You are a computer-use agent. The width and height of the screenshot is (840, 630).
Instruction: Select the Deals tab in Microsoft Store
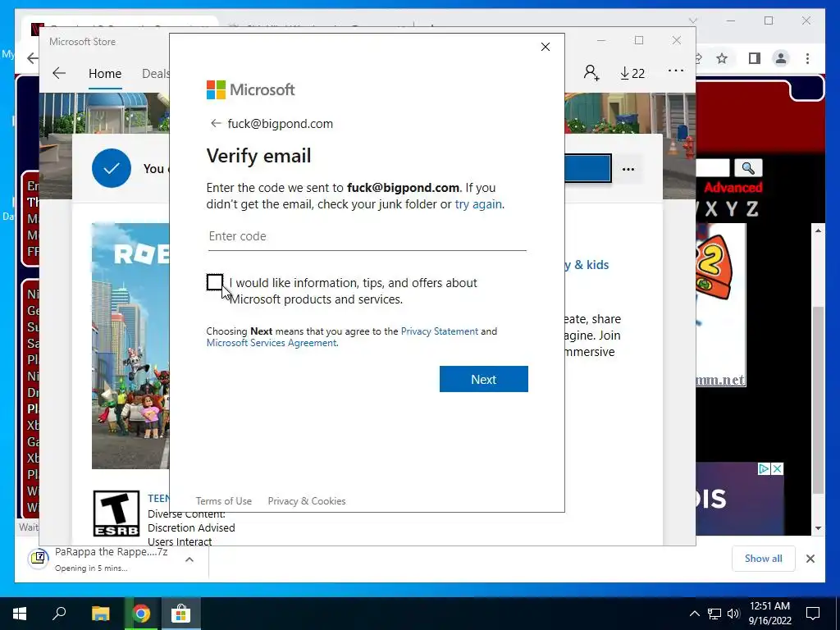155,74
